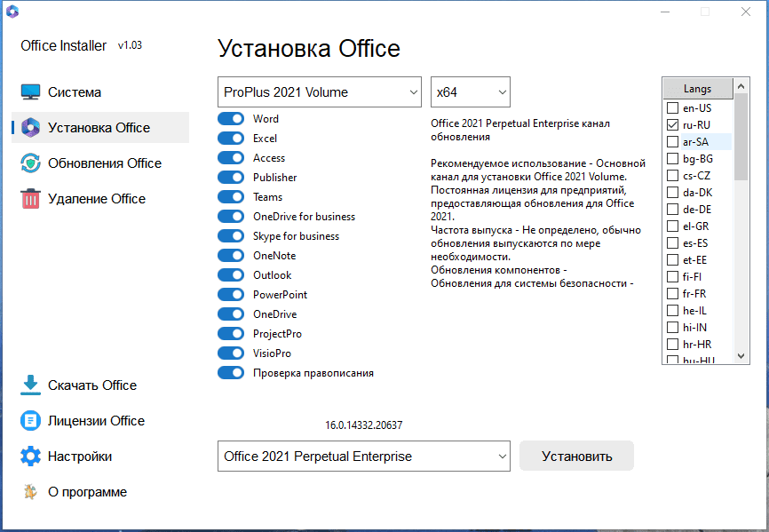This screenshot has height=532, width=769.
Task: Check the ar-SA language checkbox
Action: [x=673, y=142]
